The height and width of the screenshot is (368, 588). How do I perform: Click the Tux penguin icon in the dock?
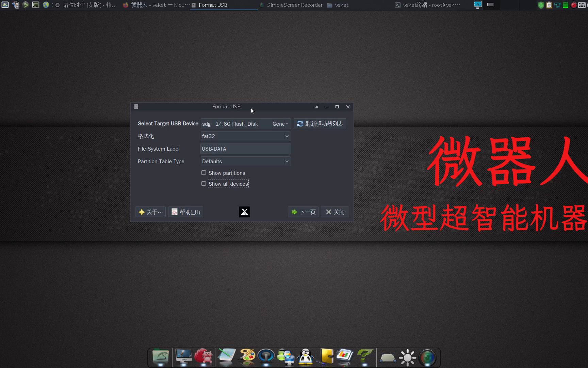306,357
